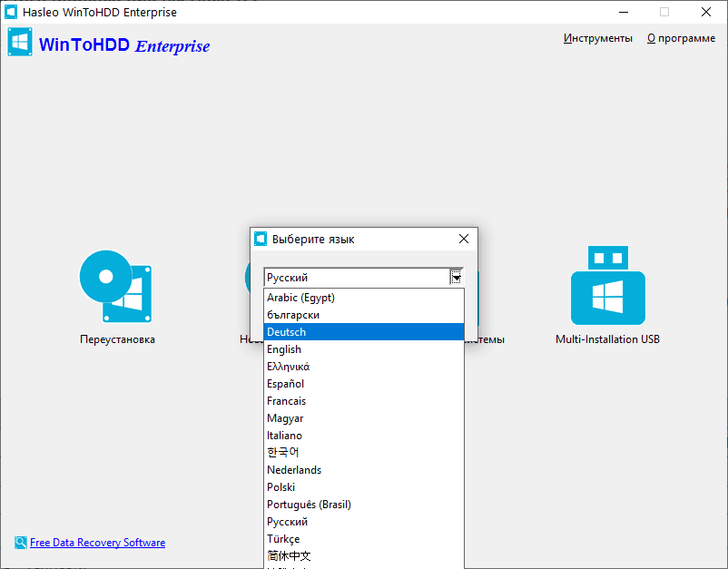728x569 pixels.
Task: Select Türkçe from the language list
Action: [364, 539]
